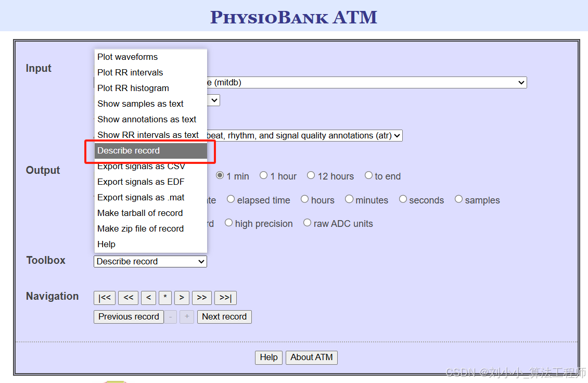
Task: Select Help in the toolbox list
Action: 150,244
